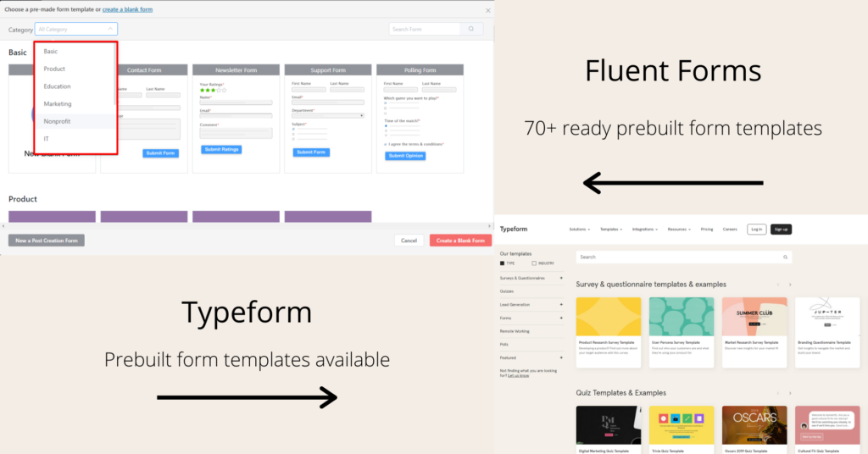Go to next survey templates carousel page
Image resolution: width=868 pixels, height=454 pixels.
(790, 285)
